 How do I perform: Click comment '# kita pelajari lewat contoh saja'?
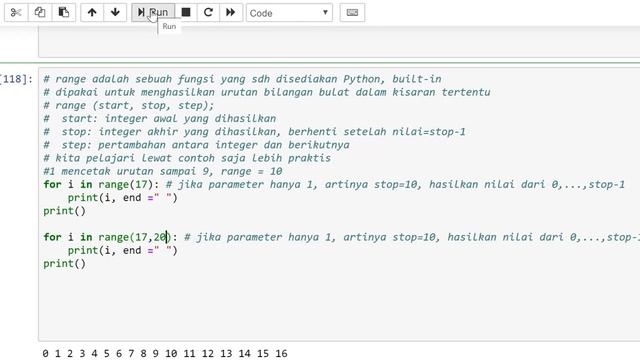click(x=187, y=158)
